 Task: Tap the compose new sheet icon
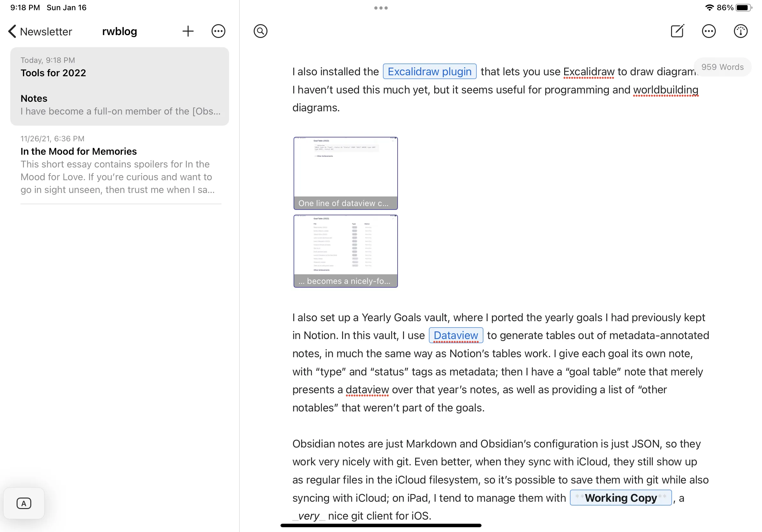tap(677, 32)
